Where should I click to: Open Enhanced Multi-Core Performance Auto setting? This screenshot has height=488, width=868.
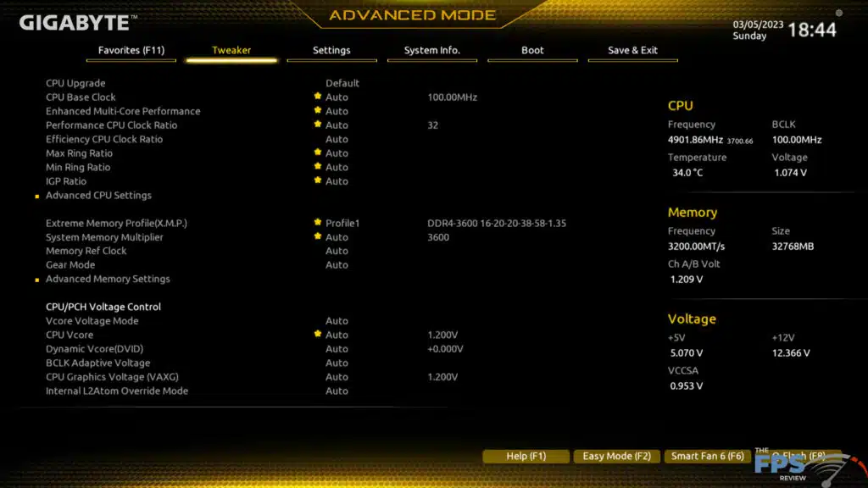337,111
